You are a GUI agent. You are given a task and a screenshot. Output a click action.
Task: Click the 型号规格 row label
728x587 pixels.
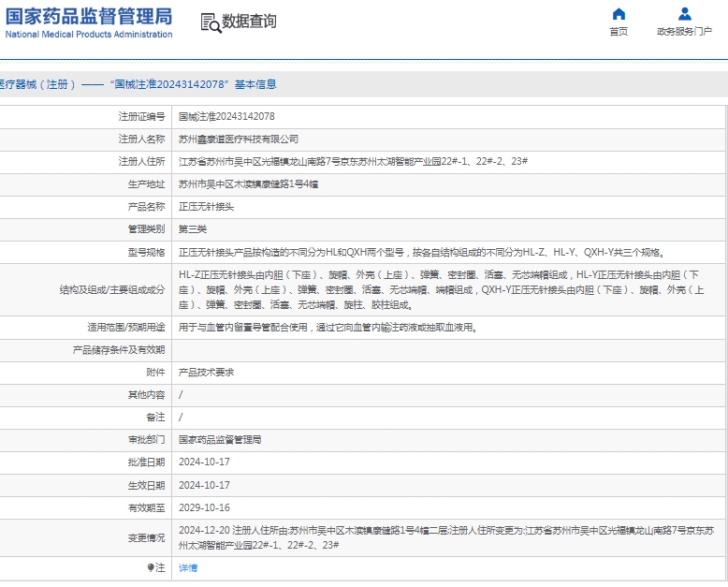(x=146, y=252)
